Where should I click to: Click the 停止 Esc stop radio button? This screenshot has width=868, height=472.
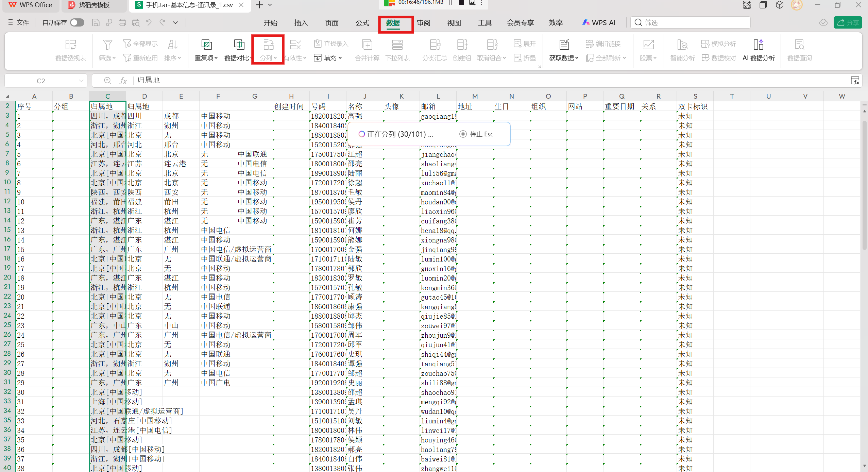pyautogui.click(x=463, y=134)
